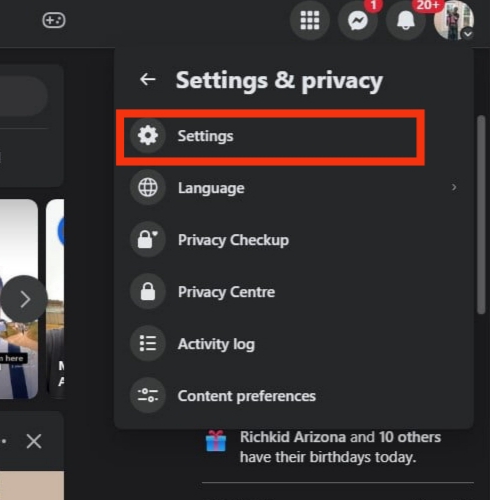Show next stories with arrow button
This screenshot has width=490, height=500.
(24, 299)
